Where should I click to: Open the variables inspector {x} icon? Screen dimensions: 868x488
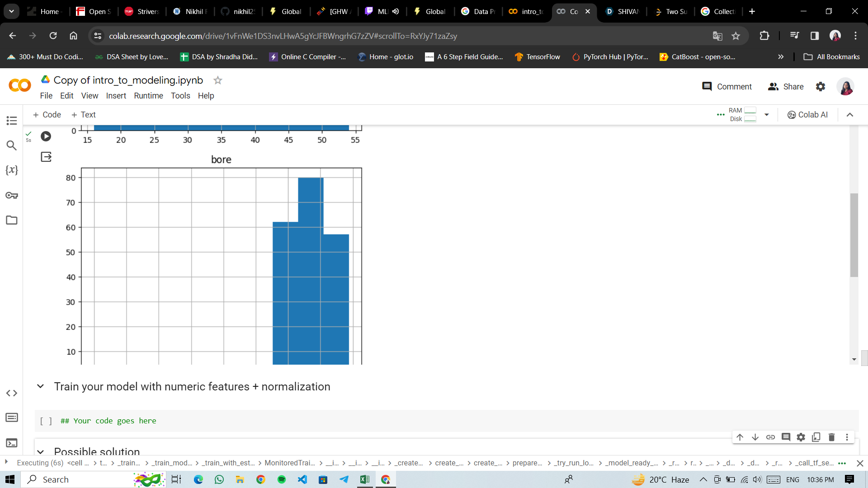(x=12, y=170)
